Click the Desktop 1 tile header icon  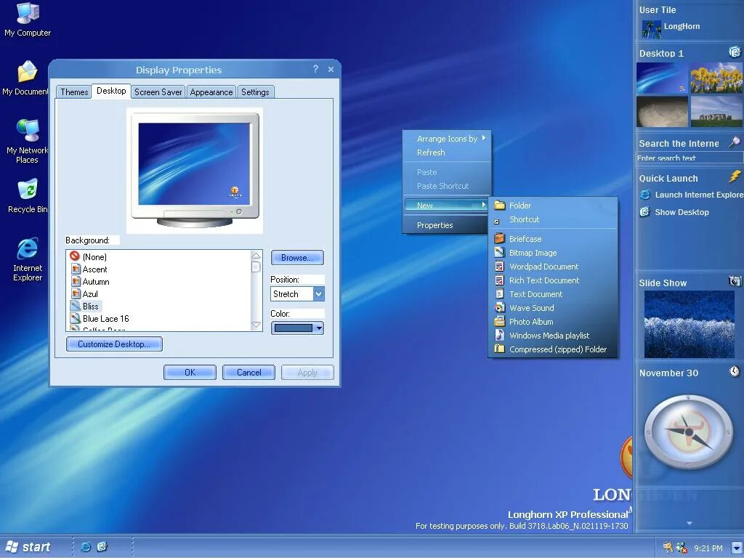[735, 52]
